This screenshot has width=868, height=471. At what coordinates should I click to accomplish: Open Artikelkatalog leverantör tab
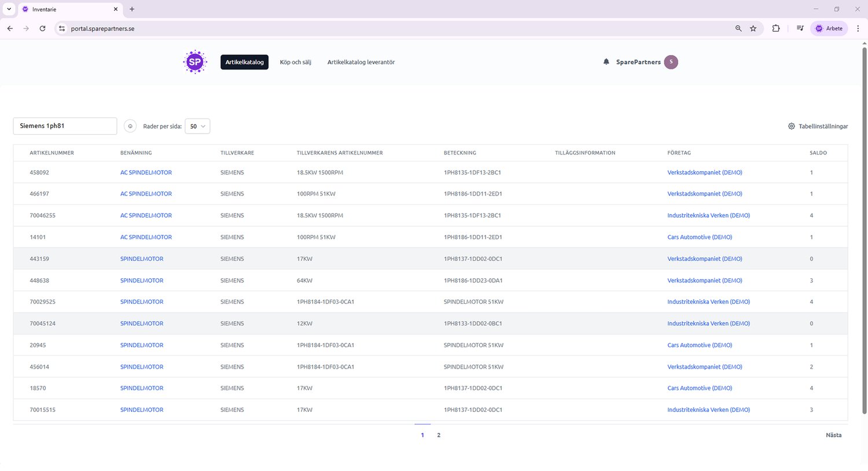[x=361, y=62]
